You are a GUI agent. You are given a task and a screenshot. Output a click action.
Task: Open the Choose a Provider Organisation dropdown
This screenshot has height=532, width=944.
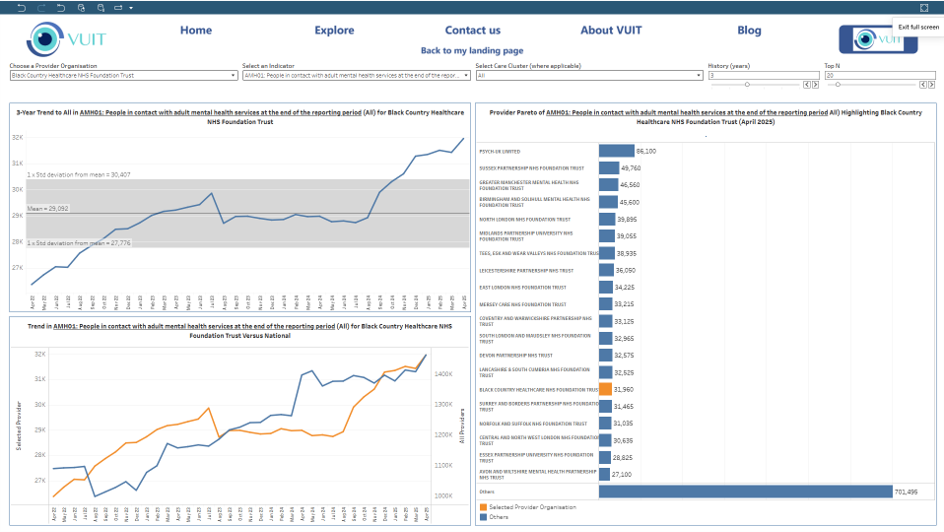point(123,75)
